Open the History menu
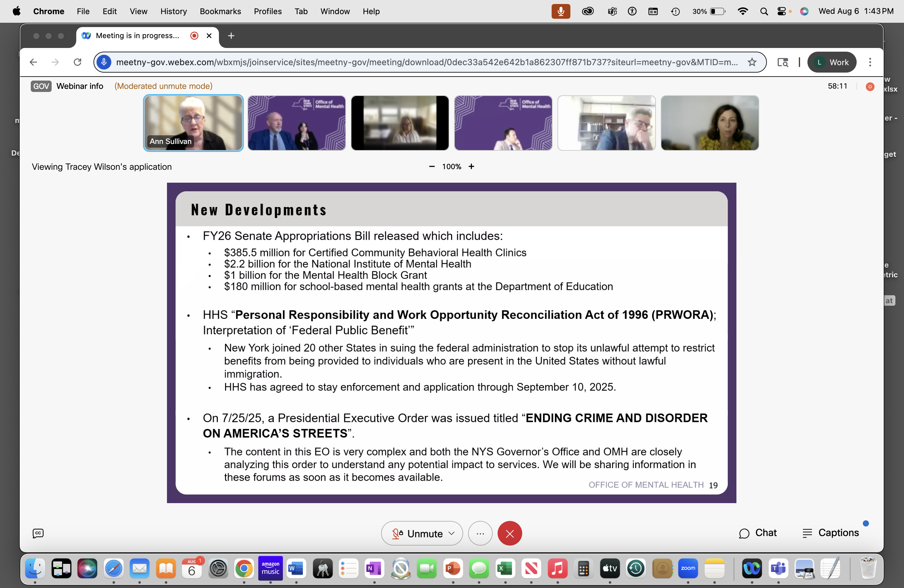904x588 pixels. click(173, 11)
